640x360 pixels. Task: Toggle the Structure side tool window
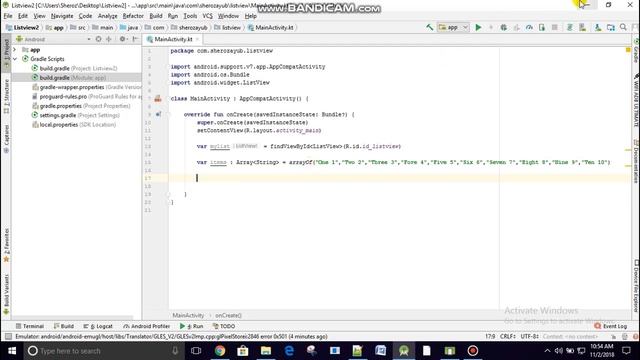tap(6, 96)
